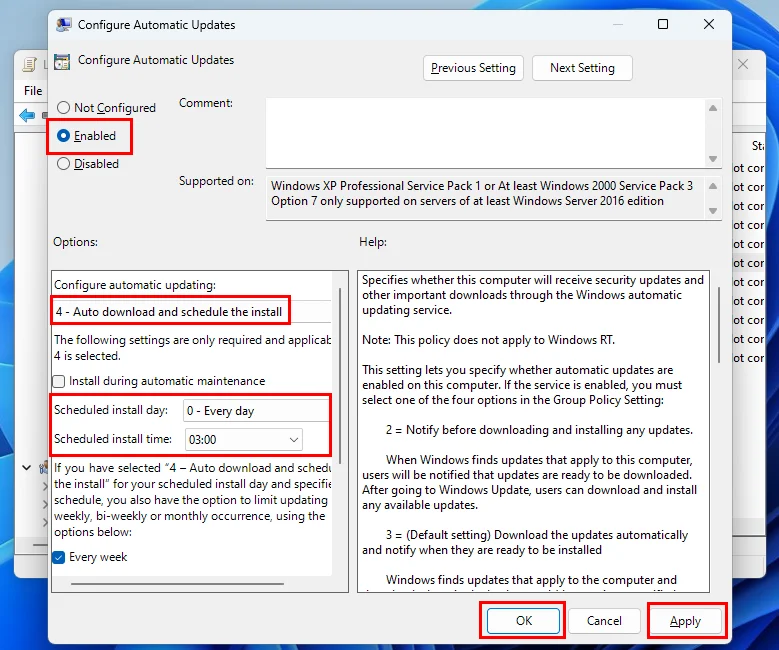Maximize the Configure Automatic Updates window
The image size is (779, 650).
coord(663,24)
